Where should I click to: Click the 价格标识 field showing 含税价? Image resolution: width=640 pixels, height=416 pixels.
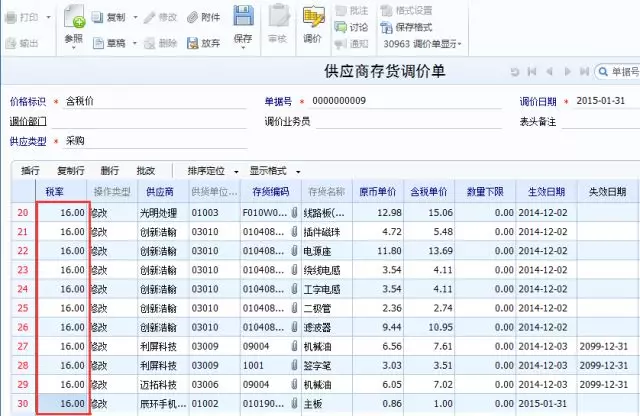(155, 101)
